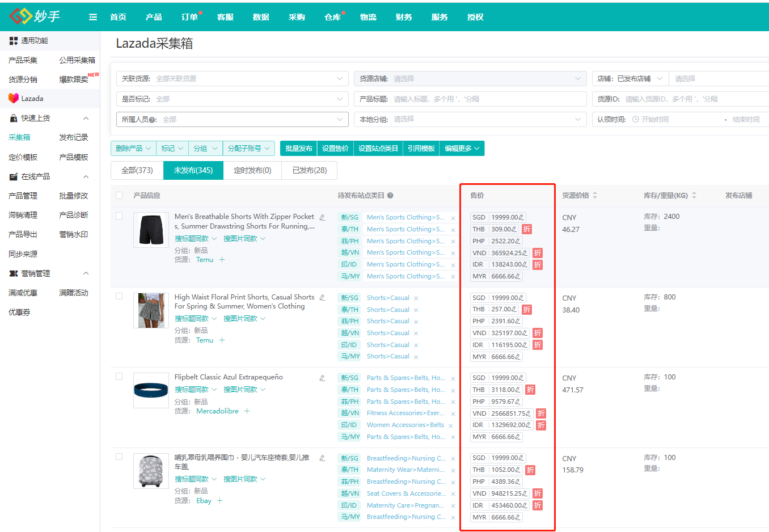
Task: Tick the Flipbelt Classic Azul row checkbox
Action: (119, 377)
